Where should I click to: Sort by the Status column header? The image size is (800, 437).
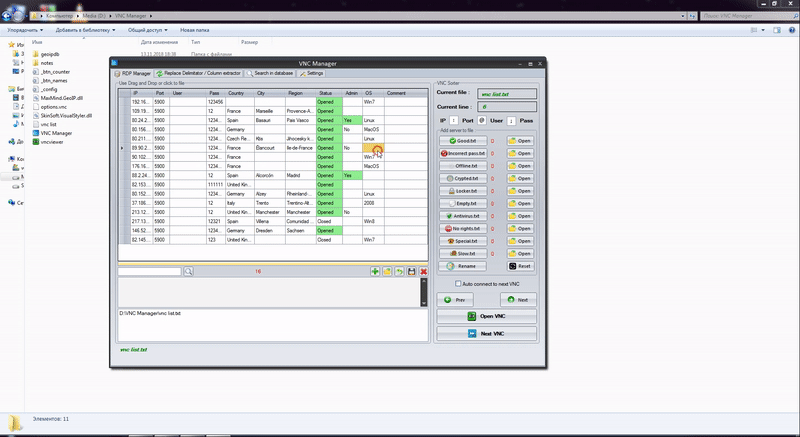click(x=329, y=93)
